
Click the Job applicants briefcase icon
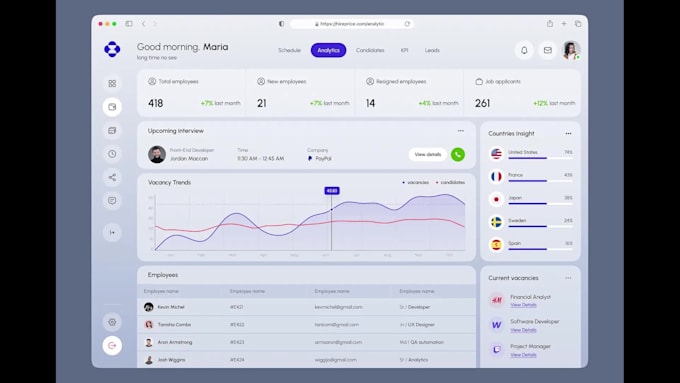click(479, 81)
